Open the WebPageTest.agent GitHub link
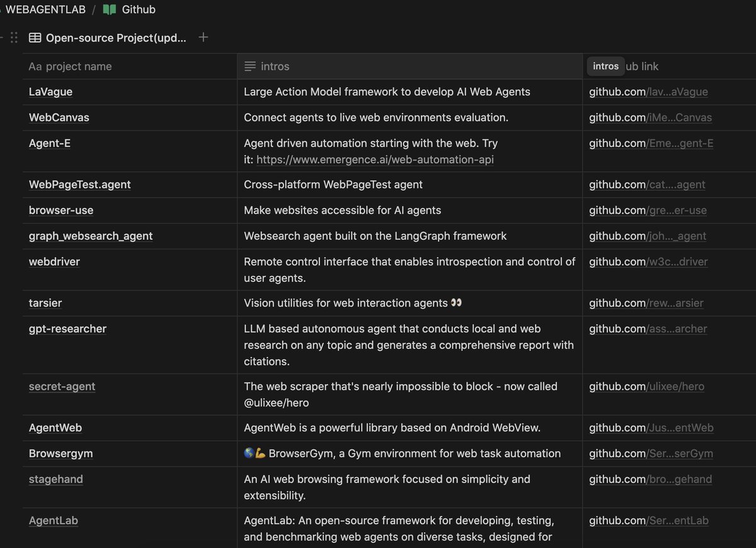756x548 pixels. [647, 185]
